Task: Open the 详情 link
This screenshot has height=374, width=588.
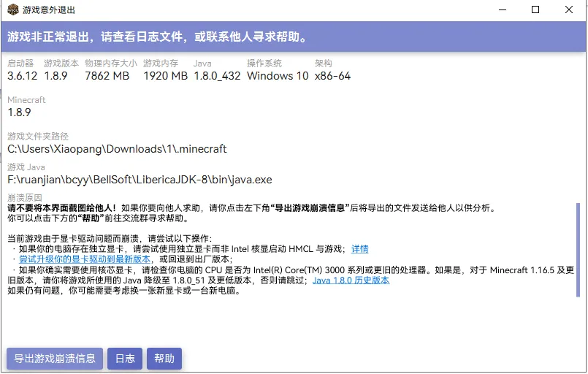Action: [x=359, y=249]
